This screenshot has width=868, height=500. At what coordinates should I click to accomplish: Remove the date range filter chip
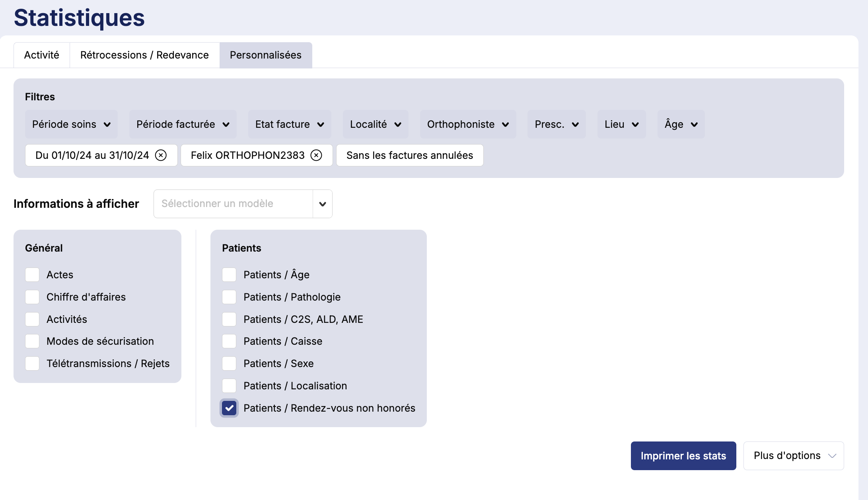point(161,155)
